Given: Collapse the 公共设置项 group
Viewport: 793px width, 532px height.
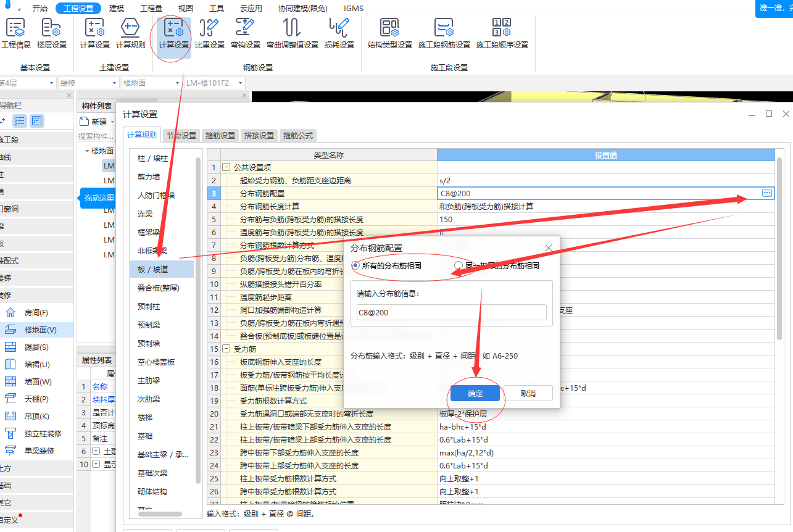Looking at the screenshot, I should 226,167.
